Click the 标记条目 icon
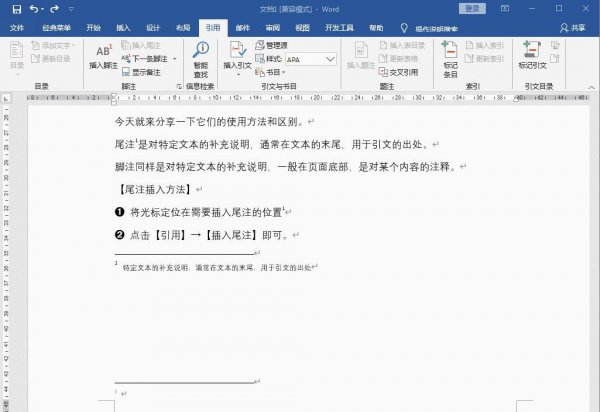The width and height of the screenshot is (600, 412). click(450, 59)
